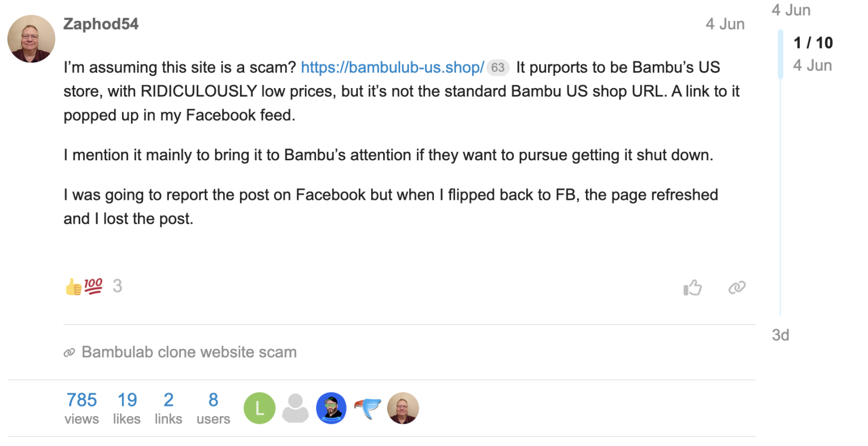Expand the 2 links summary
This screenshot has width=868, height=446.
tap(168, 408)
